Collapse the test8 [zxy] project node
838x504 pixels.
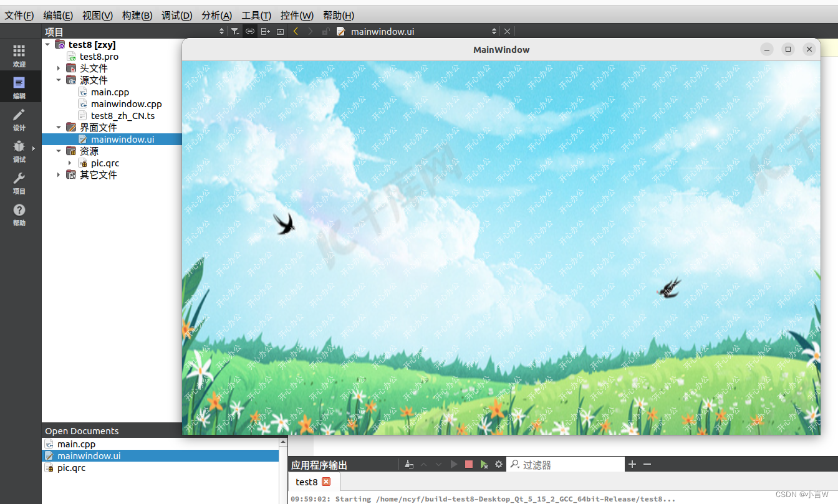click(47, 44)
